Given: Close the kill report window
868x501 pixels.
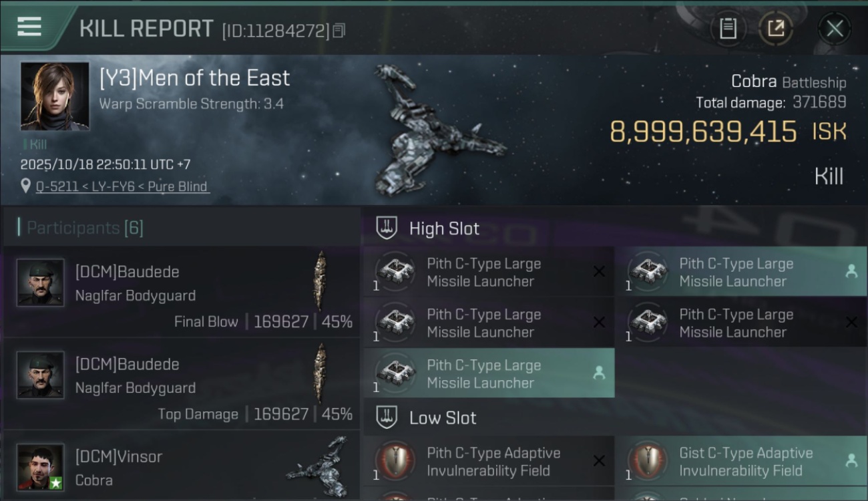Looking at the screenshot, I should pyautogui.click(x=835, y=28).
